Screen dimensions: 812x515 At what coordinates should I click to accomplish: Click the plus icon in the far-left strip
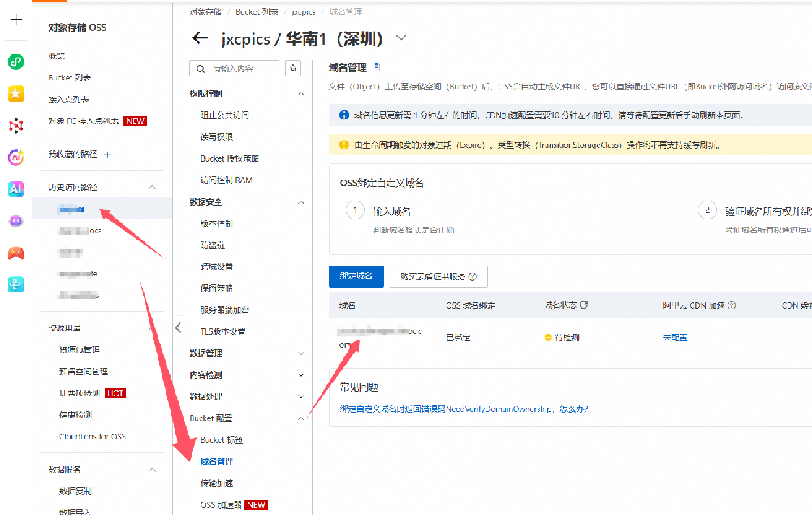[16, 20]
